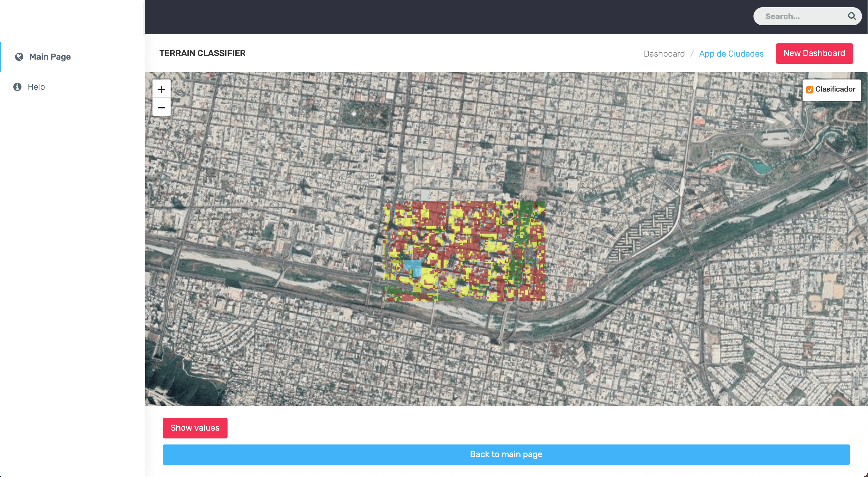Zoom out the map with minus button
The width and height of the screenshot is (868, 477).
(x=161, y=108)
